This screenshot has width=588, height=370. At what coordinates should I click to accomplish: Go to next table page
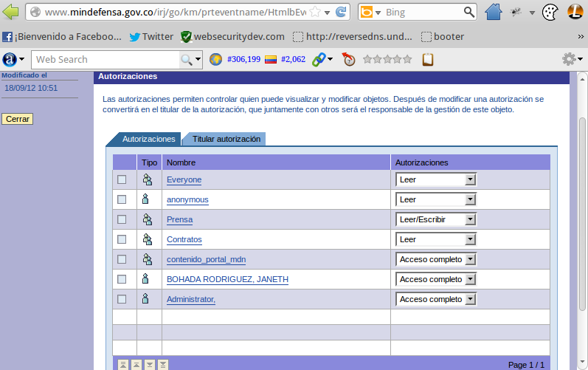click(x=150, y=364)
